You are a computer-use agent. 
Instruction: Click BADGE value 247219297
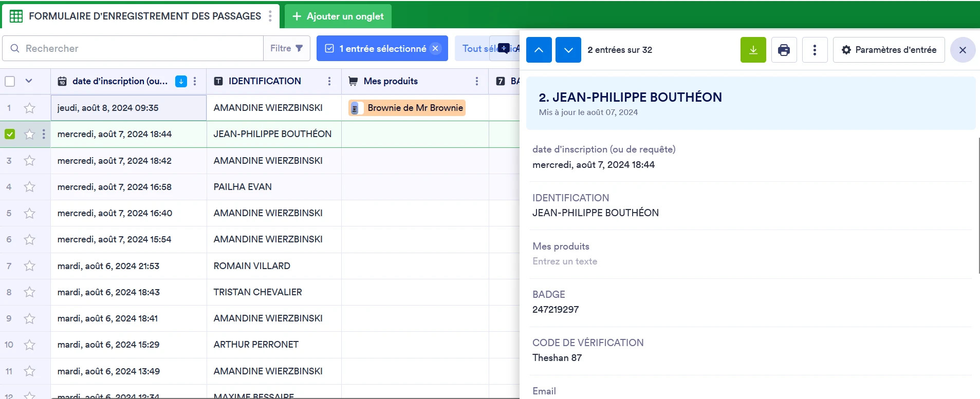[x=556, y=310]
